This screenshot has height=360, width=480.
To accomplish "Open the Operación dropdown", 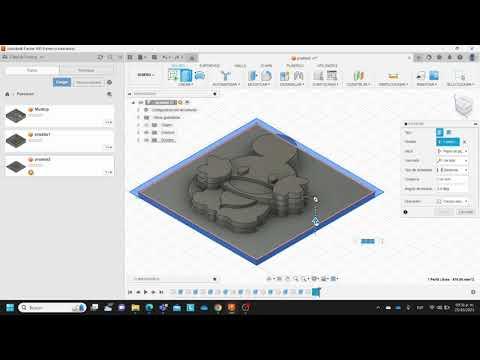I will [x=452, y=201].
